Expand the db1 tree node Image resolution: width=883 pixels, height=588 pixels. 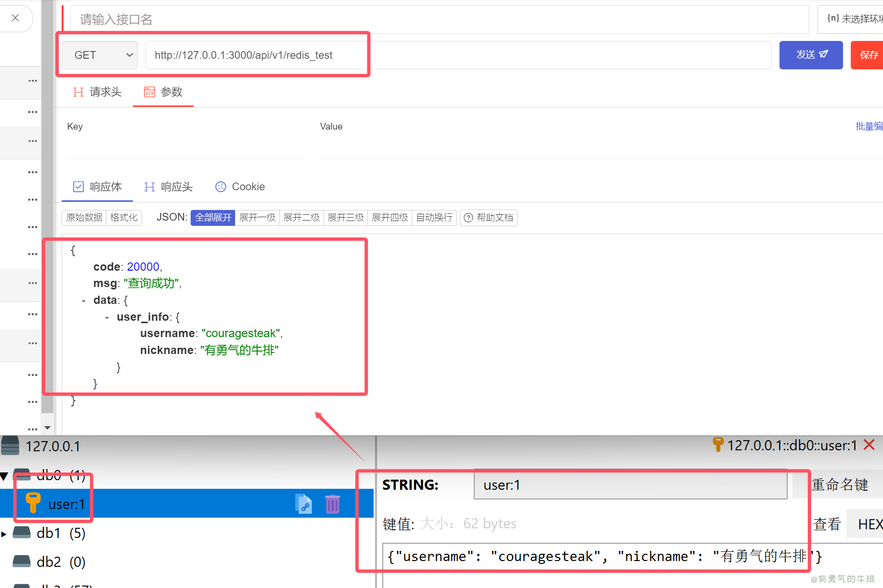pos(4,534)
